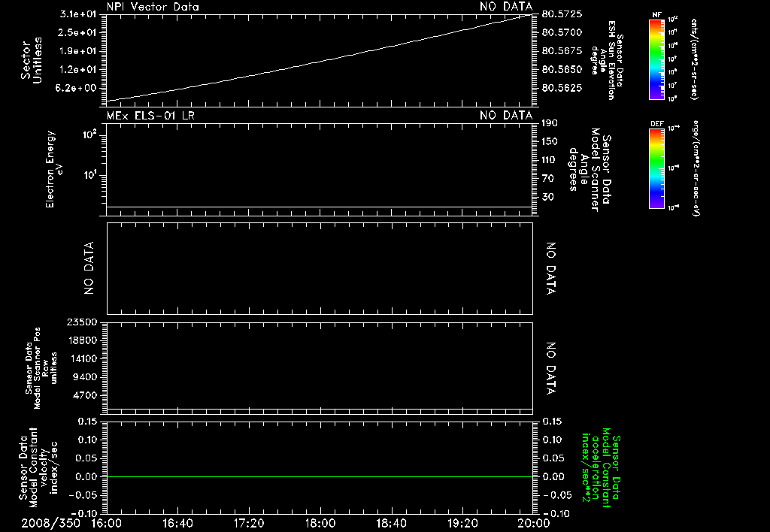Click the "16:40" time tick label
Image resolution: width=770 pixels, height=532 pixels.
177,523
